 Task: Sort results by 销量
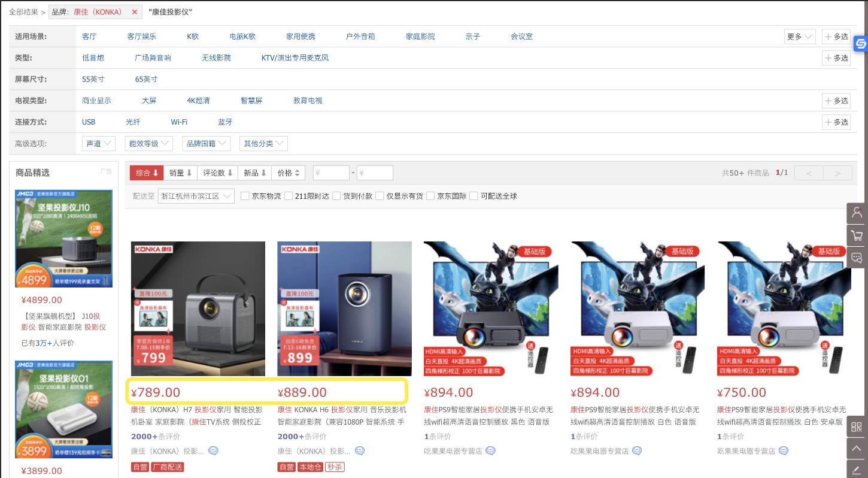[x=180, y=172]
